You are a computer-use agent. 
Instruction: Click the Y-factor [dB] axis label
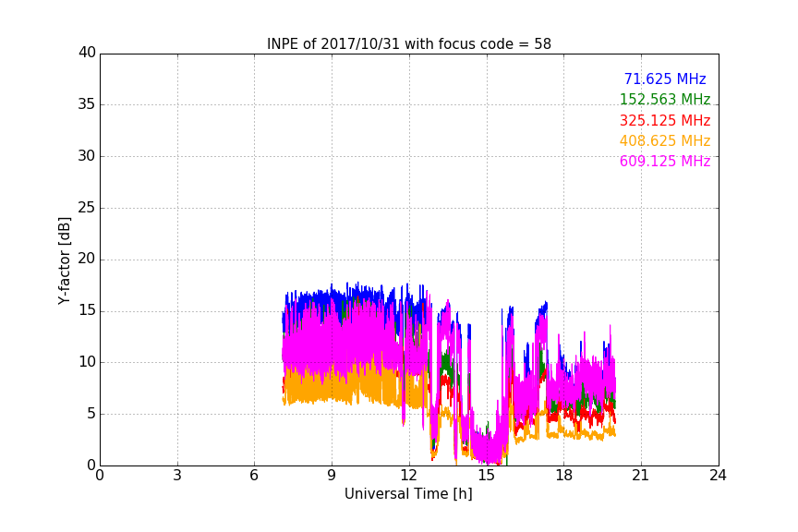[64, 260]
